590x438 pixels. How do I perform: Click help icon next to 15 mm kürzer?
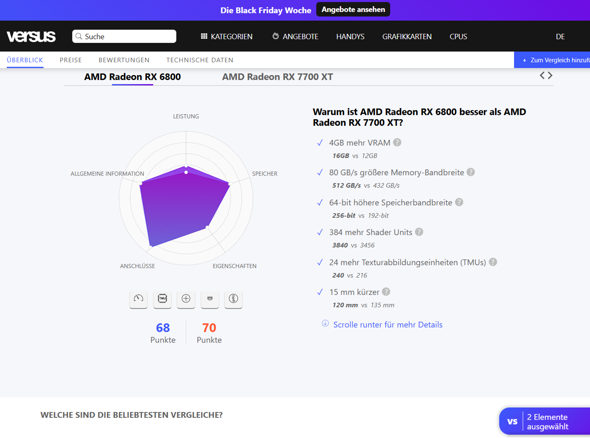[386, 292]
